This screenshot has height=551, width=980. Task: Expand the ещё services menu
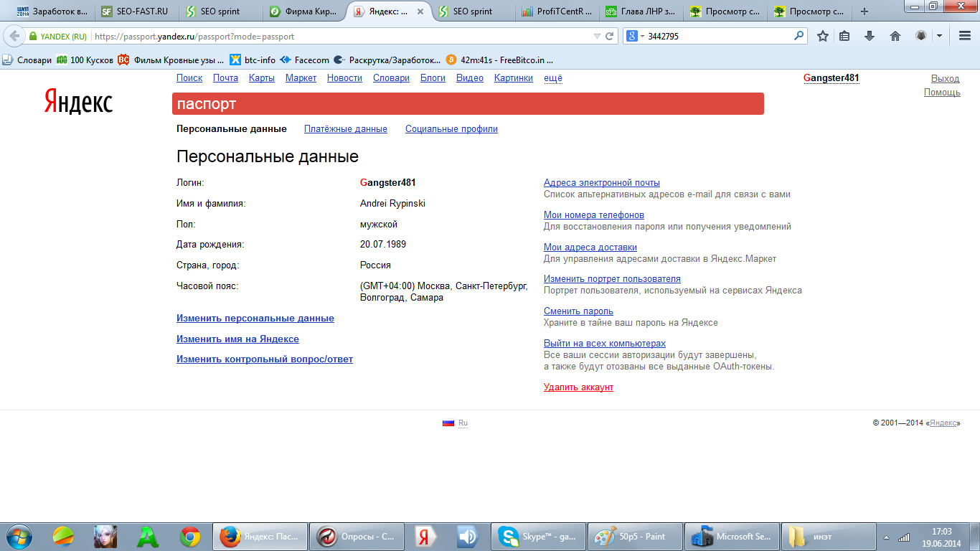pyautogui.click(x=553, y=78)
